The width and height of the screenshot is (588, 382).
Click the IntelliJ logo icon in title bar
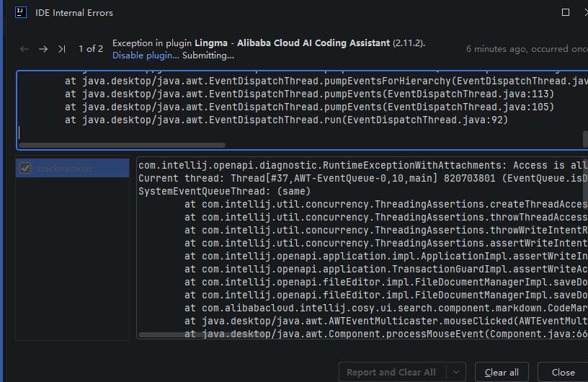pyautogui.click(x=21, y=12)
